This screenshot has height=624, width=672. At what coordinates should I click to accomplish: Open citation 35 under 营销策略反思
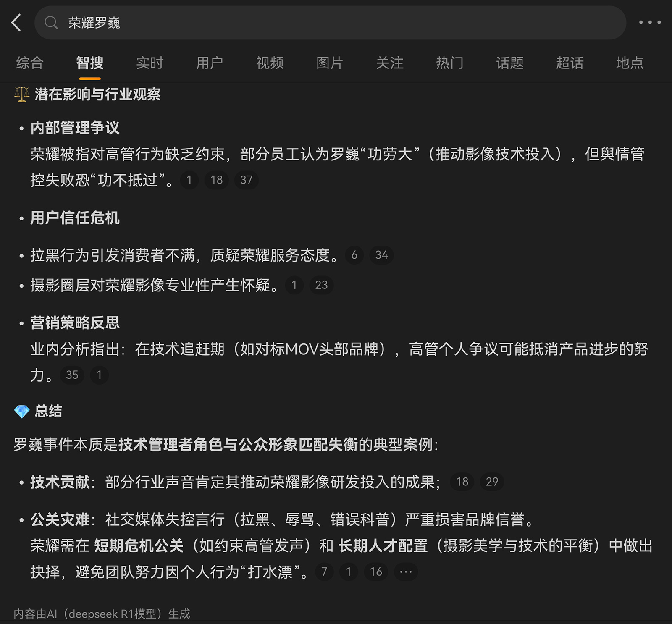[72, 375]
